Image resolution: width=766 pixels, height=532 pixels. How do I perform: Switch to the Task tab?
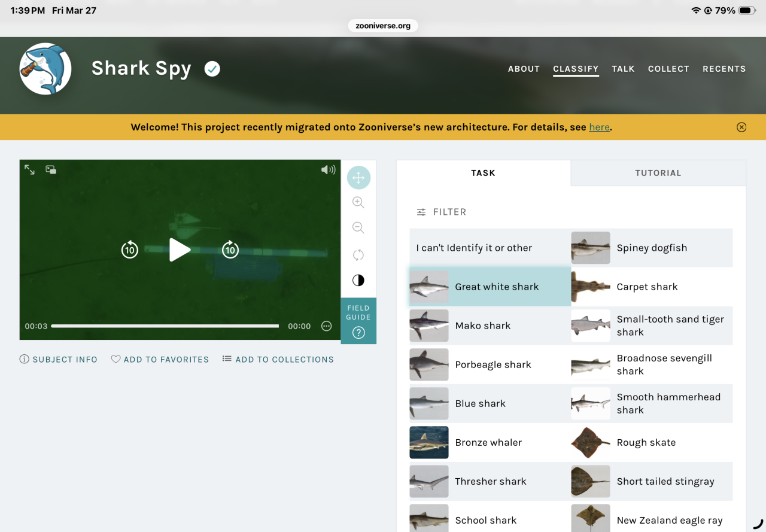(484, 173)
